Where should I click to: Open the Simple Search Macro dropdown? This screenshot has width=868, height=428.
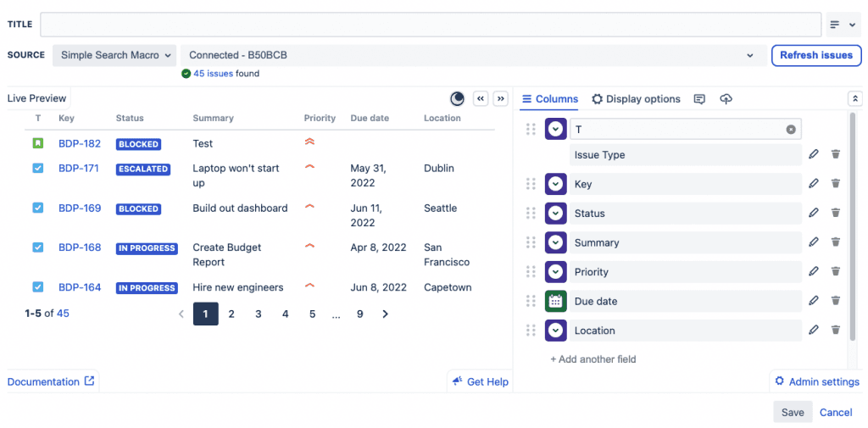click(x=115, y=55)
